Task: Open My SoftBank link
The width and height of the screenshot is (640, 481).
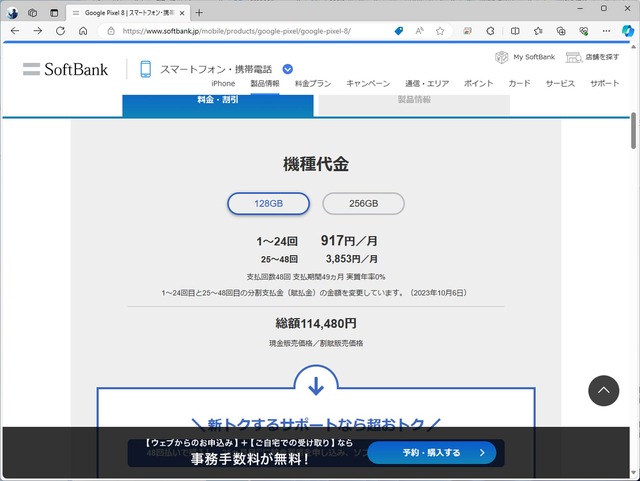Action: tap(525, 57)
